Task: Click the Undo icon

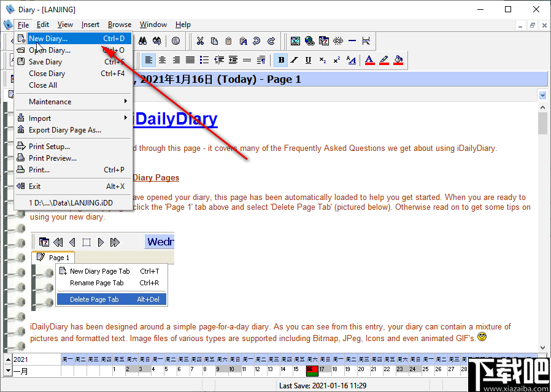Action: (x=255, y=40)
